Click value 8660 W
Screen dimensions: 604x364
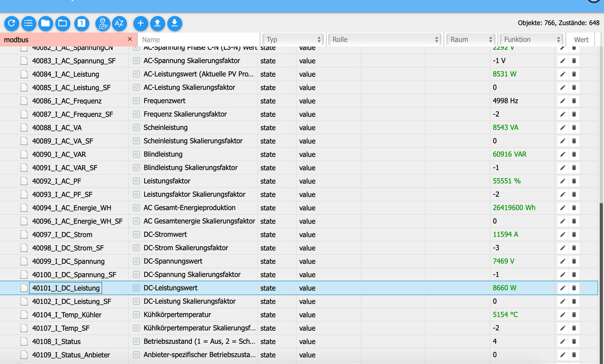point(504,288)
